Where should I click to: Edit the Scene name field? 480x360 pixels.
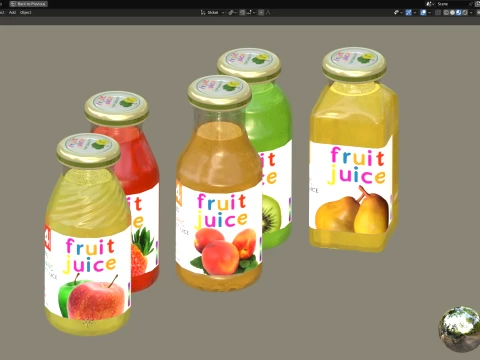point(452,4)
